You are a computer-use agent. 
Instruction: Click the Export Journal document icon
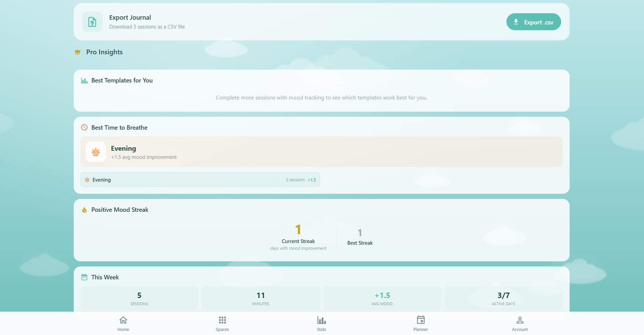92,22
